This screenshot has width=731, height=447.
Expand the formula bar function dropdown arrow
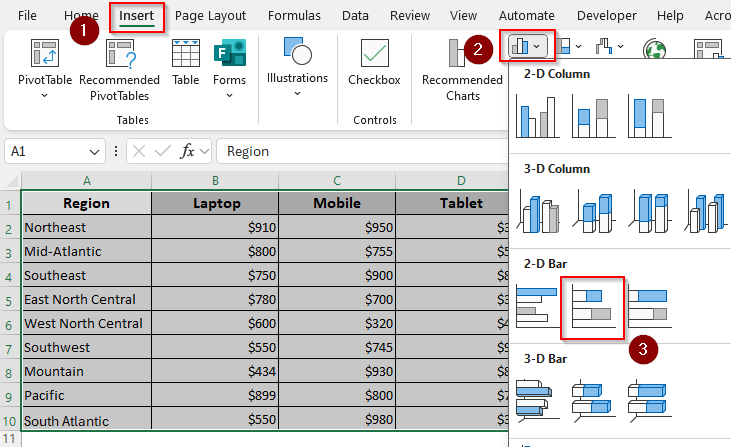point(204,151)
